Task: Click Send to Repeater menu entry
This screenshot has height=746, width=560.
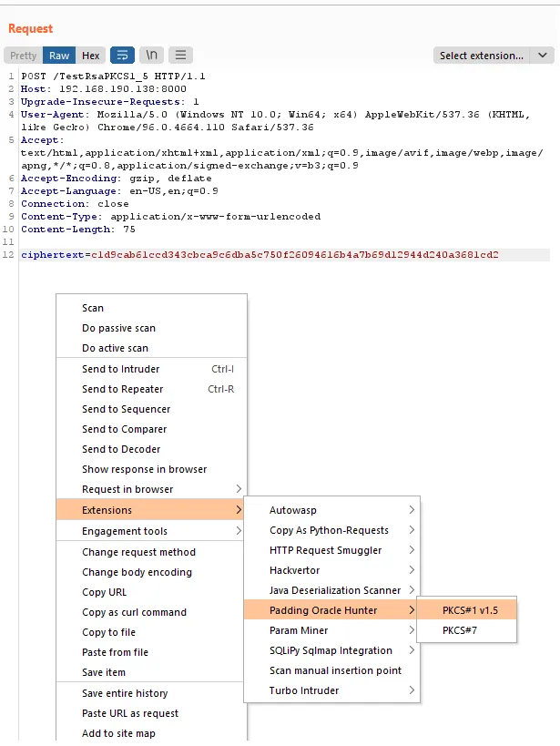Action: pos(121,389)
